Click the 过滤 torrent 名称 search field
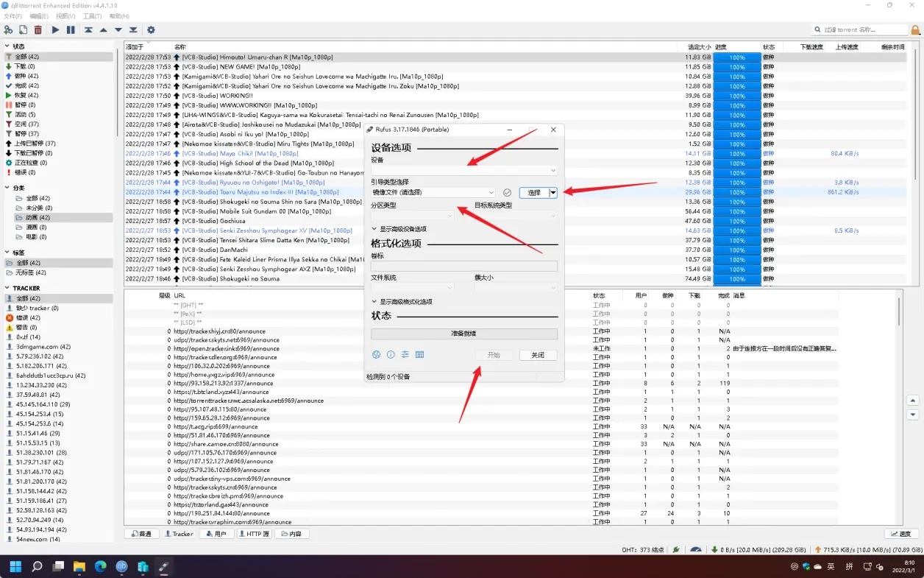Image resolution: width=924 pixels, height=578 pixels. (861, 30)
